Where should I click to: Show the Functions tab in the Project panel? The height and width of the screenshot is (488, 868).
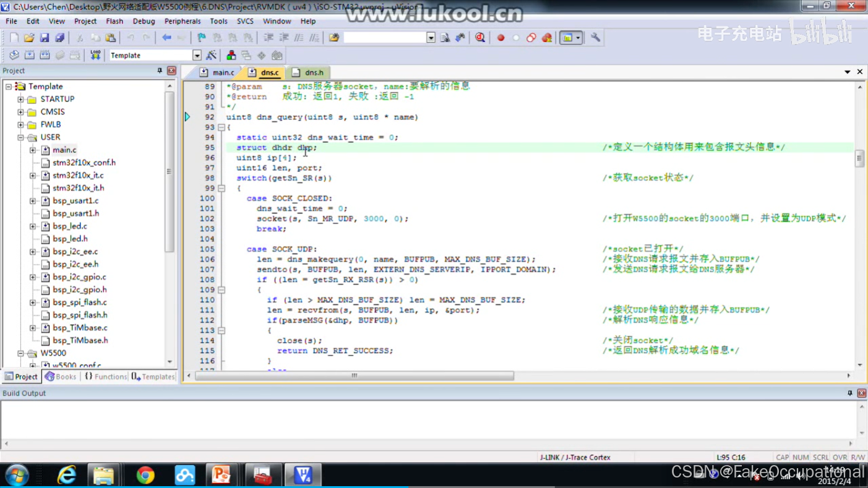click(106, 377)
